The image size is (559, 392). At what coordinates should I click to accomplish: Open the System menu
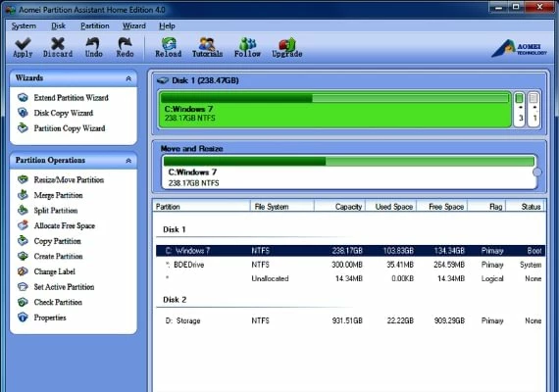click(24, 26)
